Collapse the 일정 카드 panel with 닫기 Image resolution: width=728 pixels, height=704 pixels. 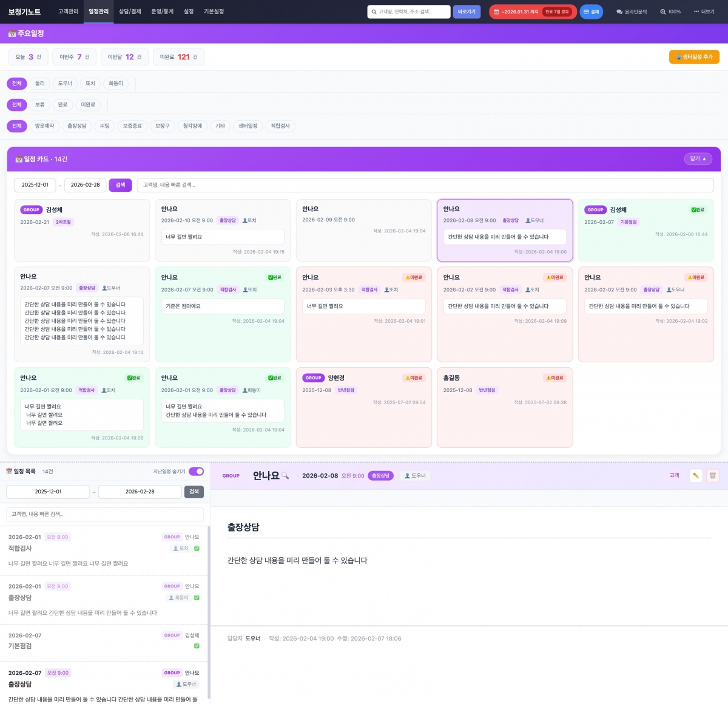pyautogui.click(x=698, y=159)
